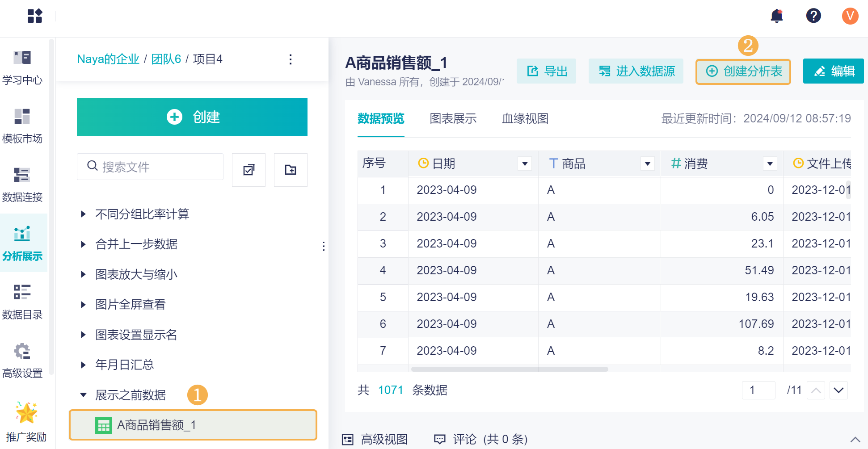Go to 模板市场 in the sidebar

click(x=22, y=126)
